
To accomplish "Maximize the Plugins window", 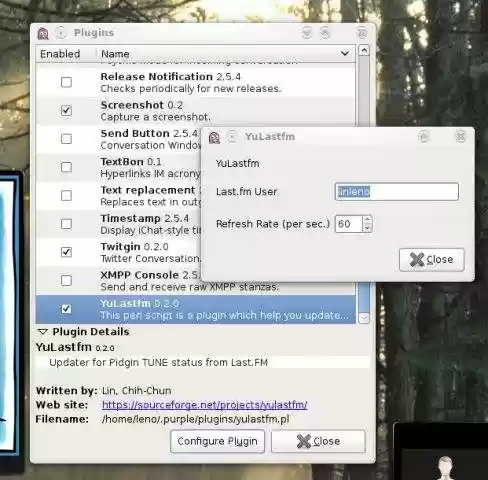I will pyautogui.click(x=325, y=33).
